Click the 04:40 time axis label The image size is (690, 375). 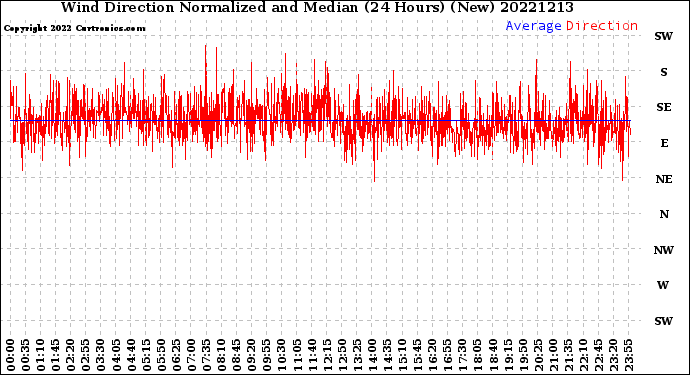131,355
